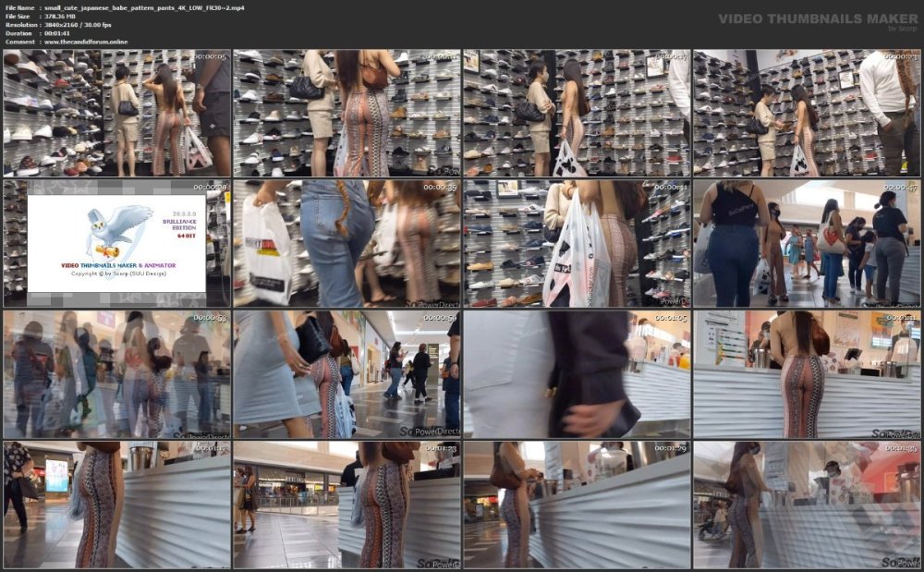Click the File Size value 378.36 MB

[x=60, y=17]
